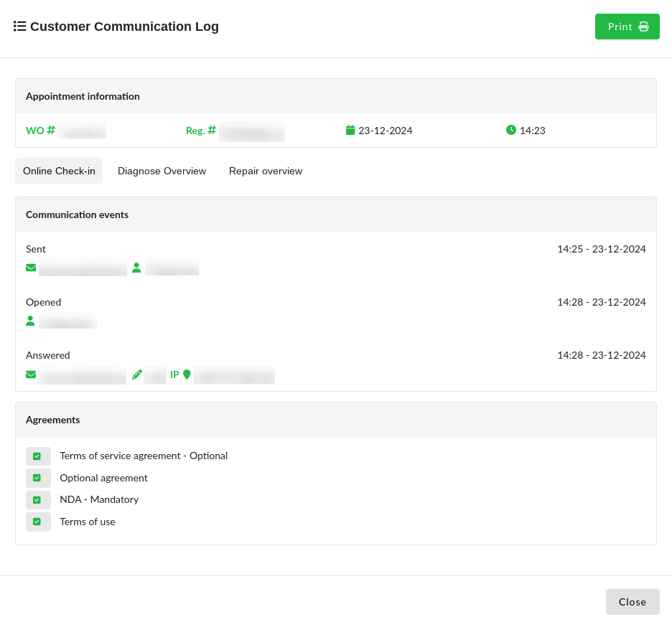Viewport: 672px width, 622px height.
Task: Click the WO # work order label
Action: (40, 131)
